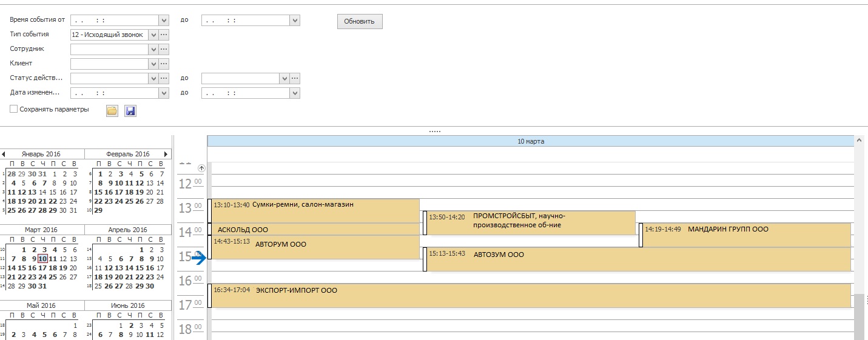Go to previous month using left arrow

[x=4, y=154]
